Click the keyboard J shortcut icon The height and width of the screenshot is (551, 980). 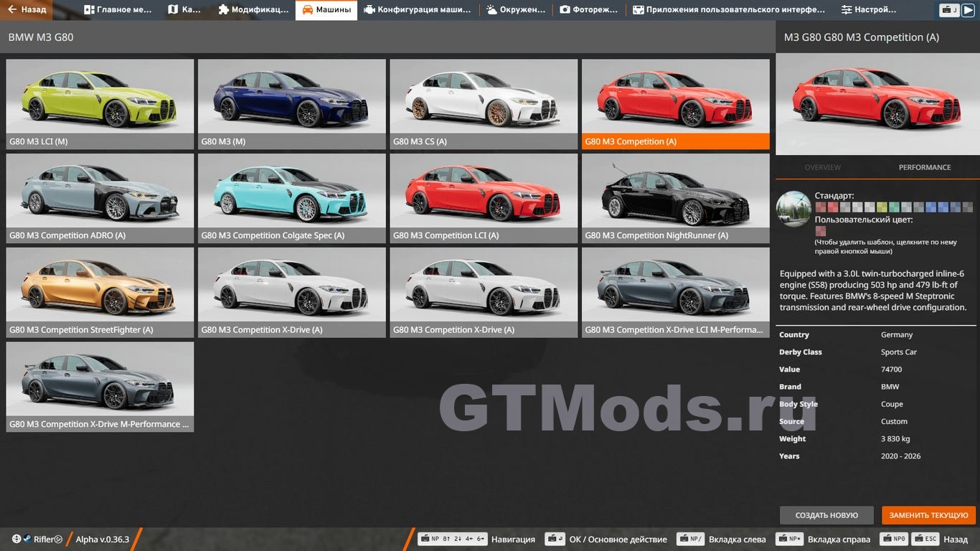950,10
